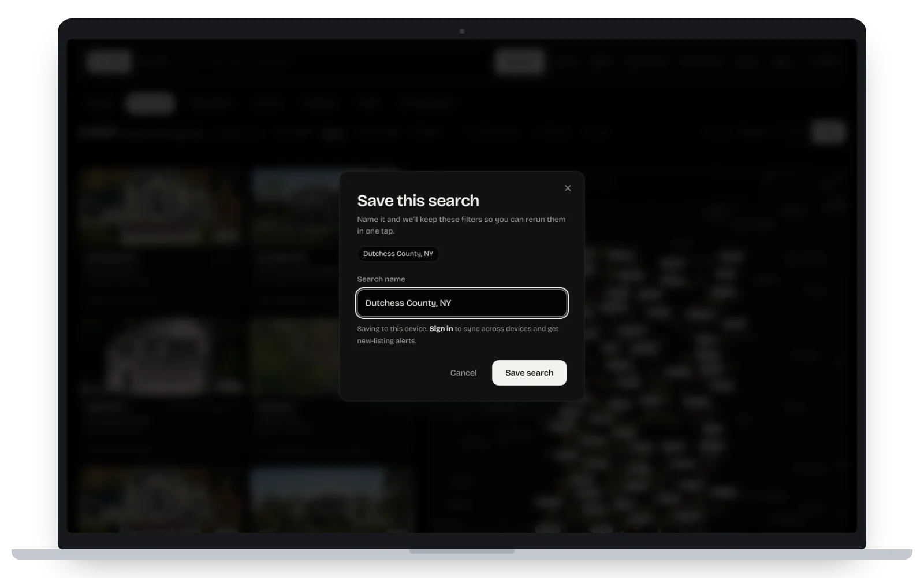Viewport: 924px width, 578px height.
Task: Click the Dutchess County, NY filter chip
Action: click(x=398, y=254)
